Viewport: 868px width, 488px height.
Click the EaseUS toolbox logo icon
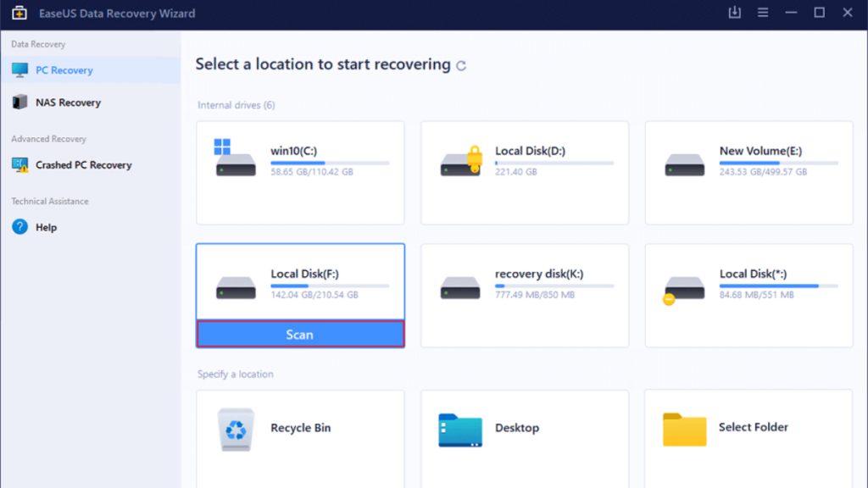19,14
